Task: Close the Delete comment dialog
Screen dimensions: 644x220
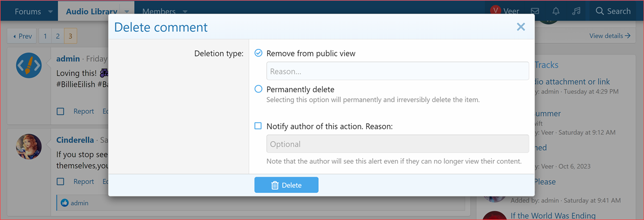Action: [x=521, y=27]
